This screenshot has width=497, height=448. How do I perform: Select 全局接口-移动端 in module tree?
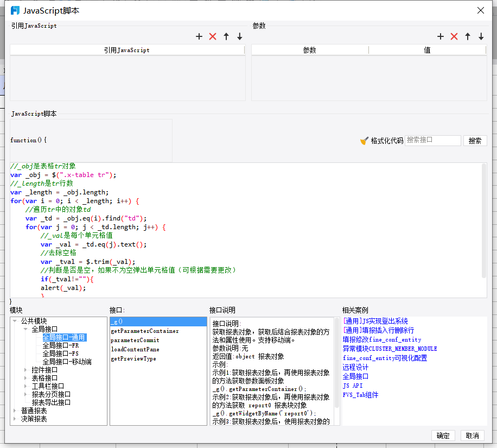pos(67,362)
